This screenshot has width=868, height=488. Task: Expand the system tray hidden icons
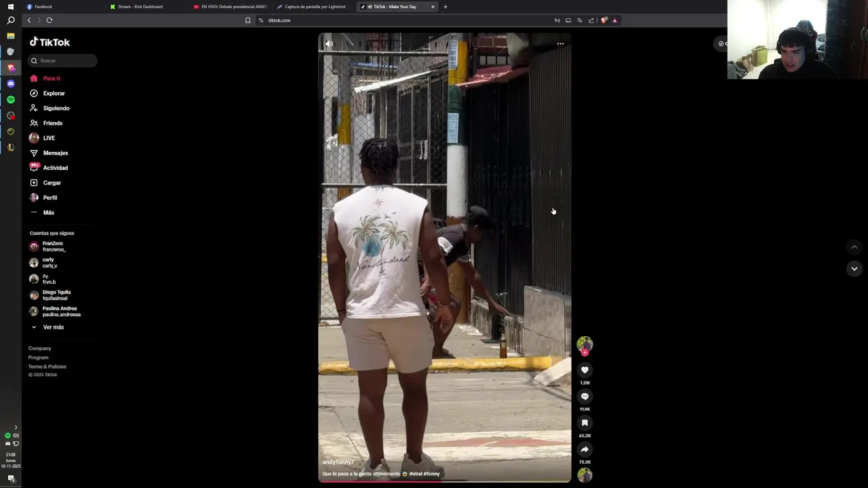tap(16, 428)
